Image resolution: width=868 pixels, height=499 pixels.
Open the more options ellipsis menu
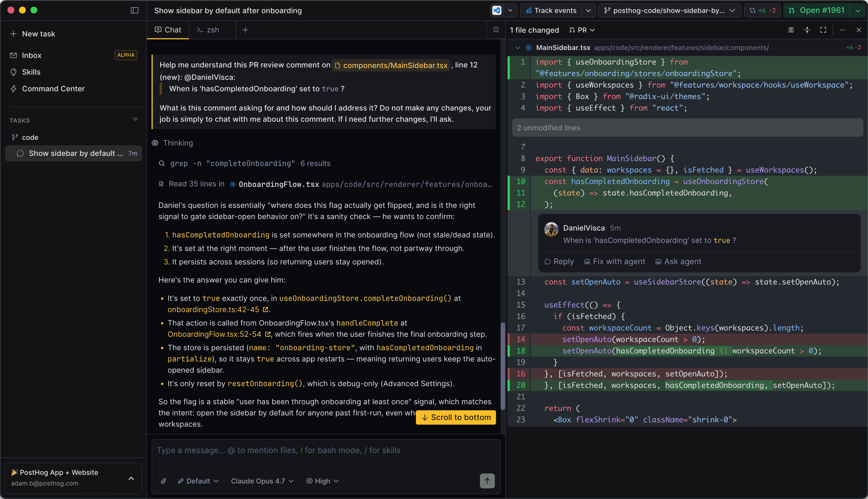pyautogui.click(x=843, y=30)
